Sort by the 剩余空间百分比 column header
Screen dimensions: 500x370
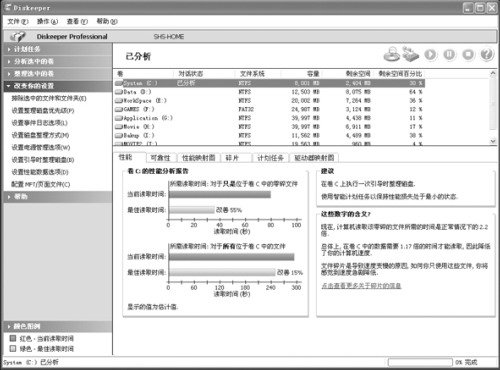(x=400, y=74)
